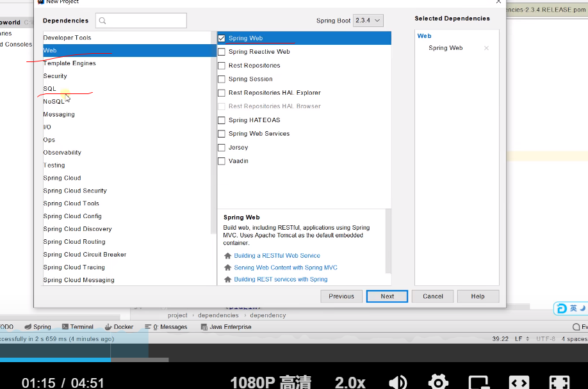Viewport: 588px width, 389px height.
Task: Click UTF-8 encoding in status bar
Action: [545, 339]
